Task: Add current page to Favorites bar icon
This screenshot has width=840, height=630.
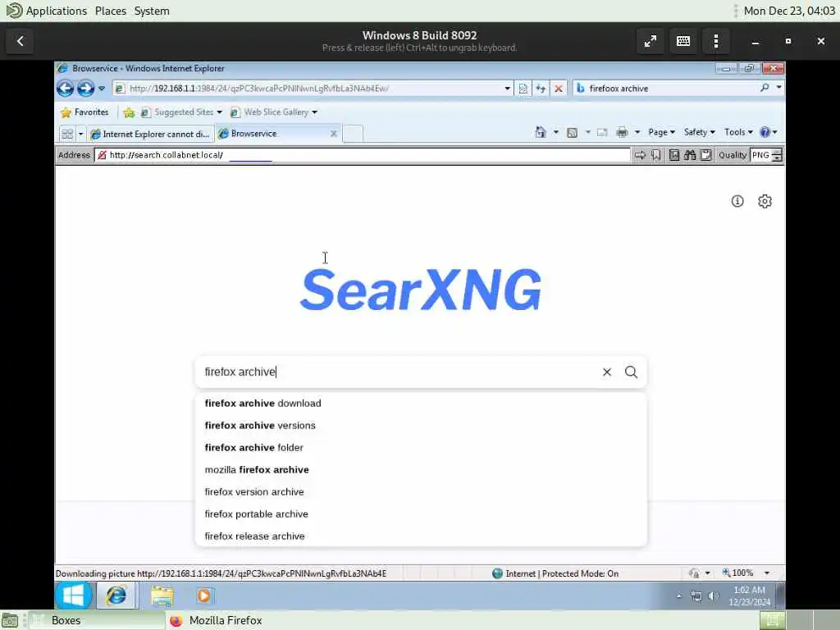Action: tap(129, 112)
